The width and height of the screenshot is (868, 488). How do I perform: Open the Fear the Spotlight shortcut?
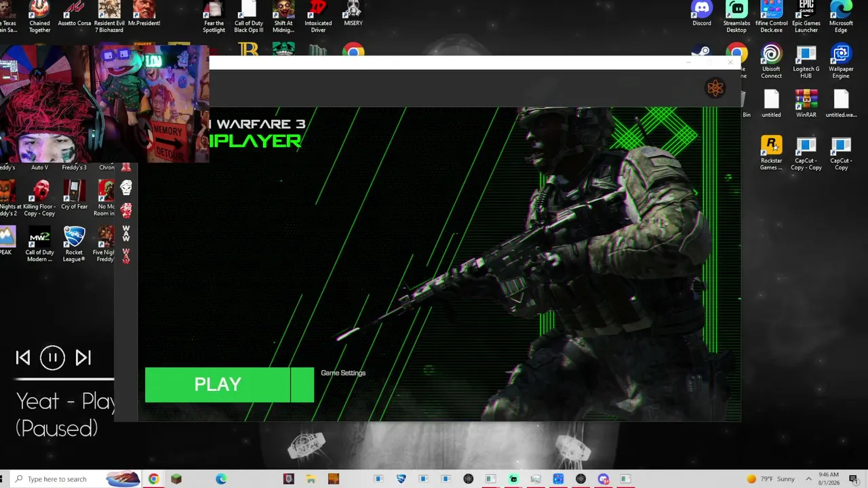tap(214, 16)
